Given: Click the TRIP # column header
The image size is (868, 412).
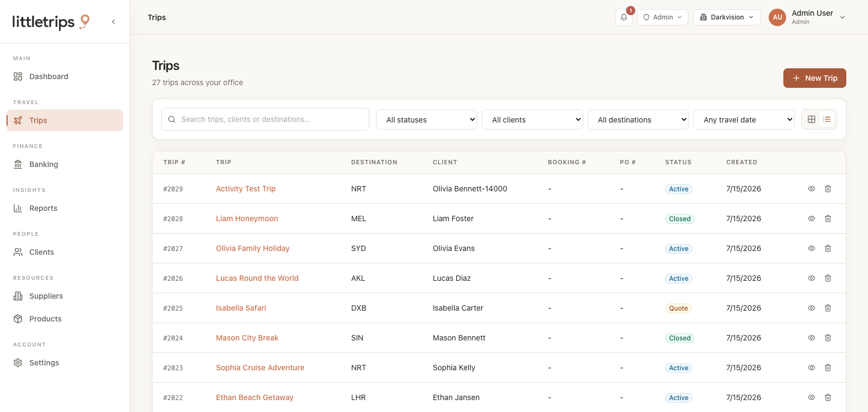Looking at the screenshot, I should coord(174,162).
